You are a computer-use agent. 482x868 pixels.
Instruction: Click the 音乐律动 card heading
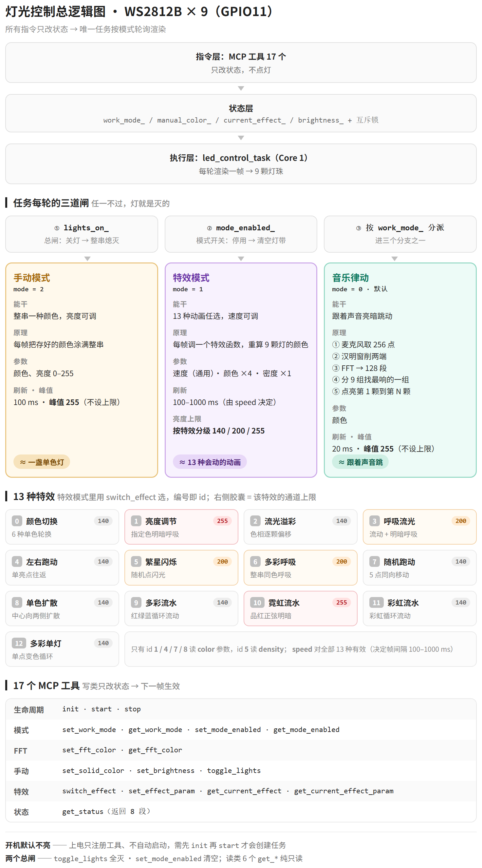click(x=350, y=278)
